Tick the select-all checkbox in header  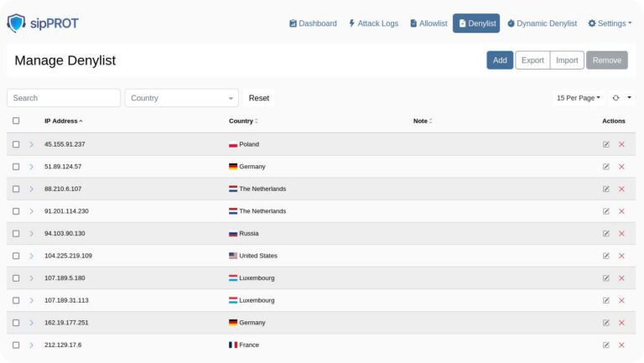click(16, 121)
